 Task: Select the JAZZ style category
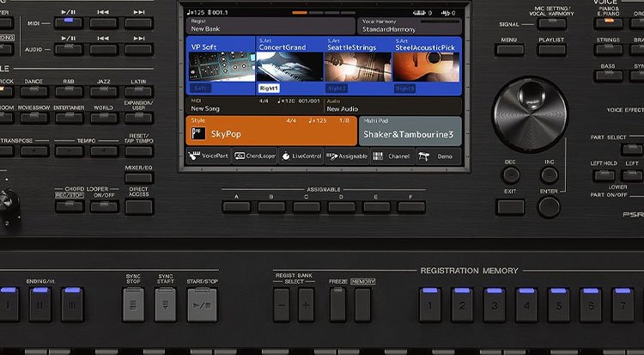tap(104, 91)
